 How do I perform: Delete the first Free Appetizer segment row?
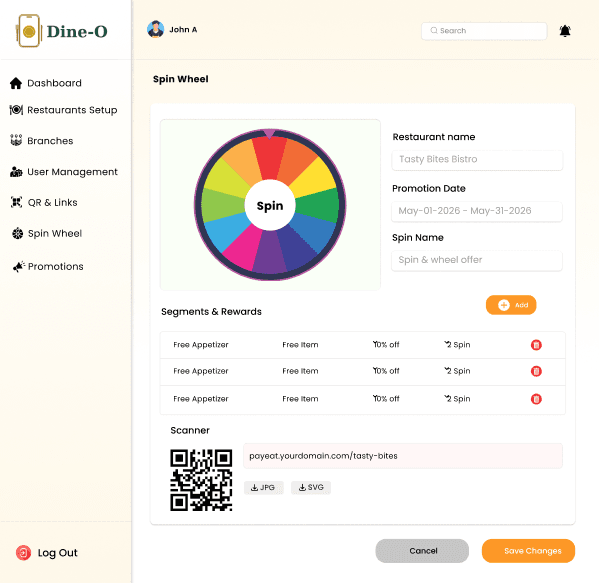point(536,345)
